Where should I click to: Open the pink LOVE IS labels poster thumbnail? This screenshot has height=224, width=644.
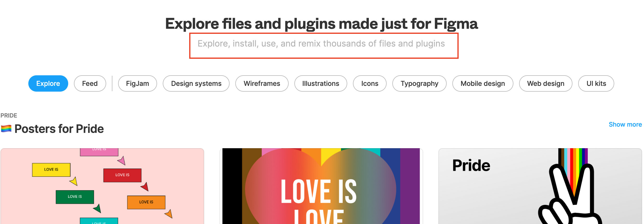click(x=102, y=186)
